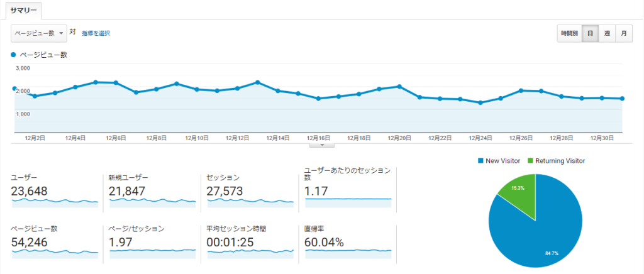The width and height of the screenshot is (644, 274).
Task: Click the 指標を選択 link
Action: 96,34
